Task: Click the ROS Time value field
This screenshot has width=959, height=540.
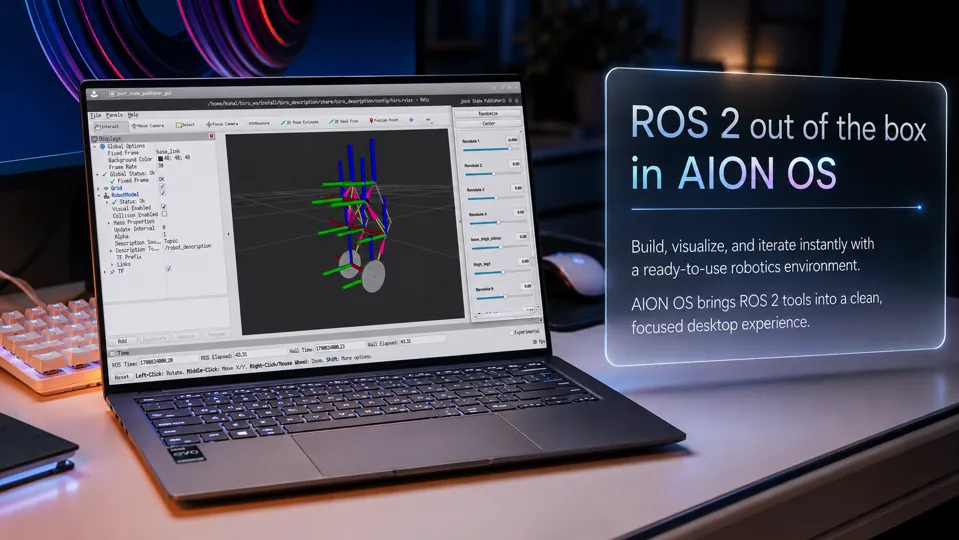Action: click(x=168, y=361)
